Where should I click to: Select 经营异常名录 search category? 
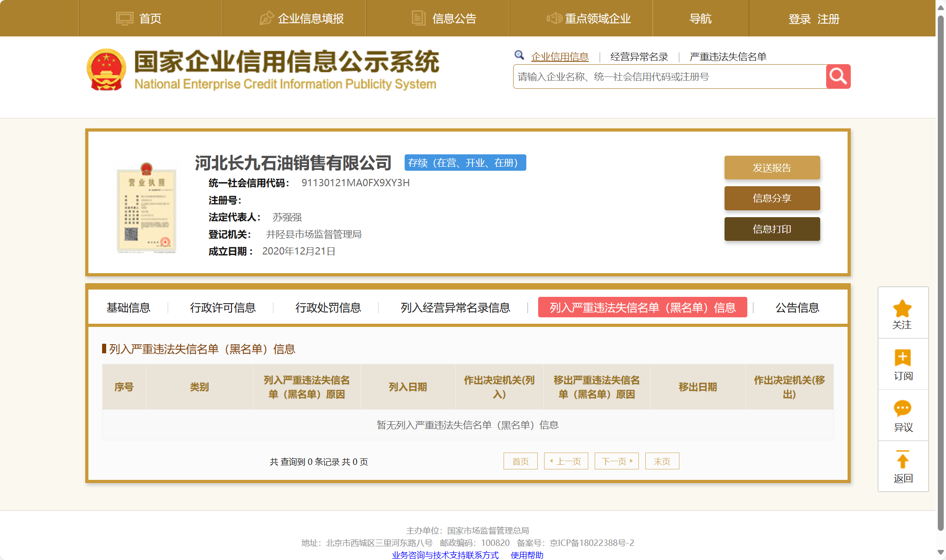coord(639,57)
